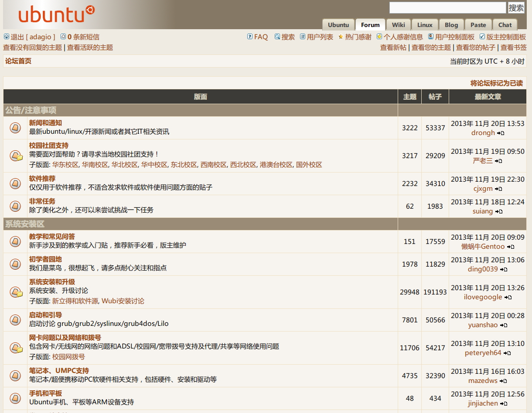Image resolution: width=532 pixels, height=413 pixels.
Task: Open the 港澳台校区 subforum
Action: coord(276,165)
